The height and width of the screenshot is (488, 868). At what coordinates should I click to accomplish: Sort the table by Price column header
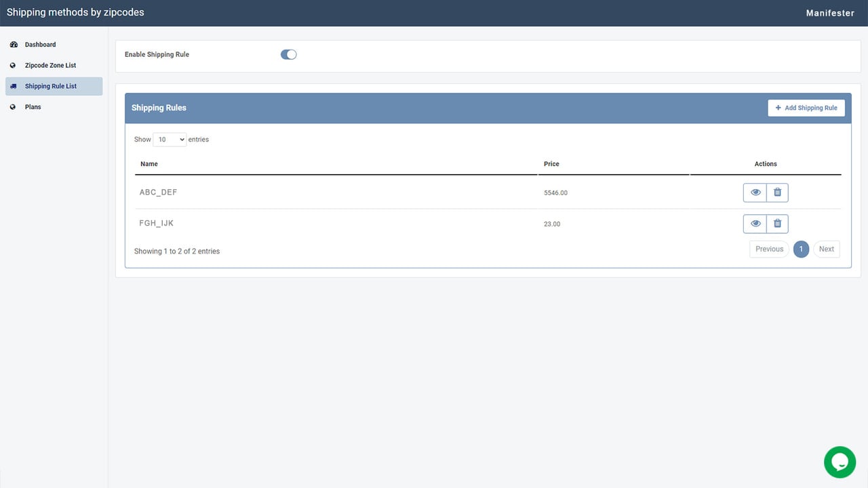click(551, 164)
